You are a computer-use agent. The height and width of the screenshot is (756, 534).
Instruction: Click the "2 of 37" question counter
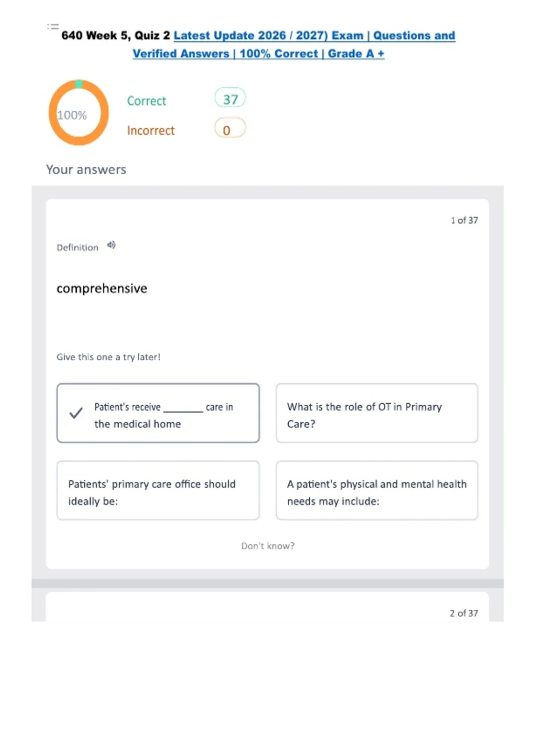coord(464,613)
